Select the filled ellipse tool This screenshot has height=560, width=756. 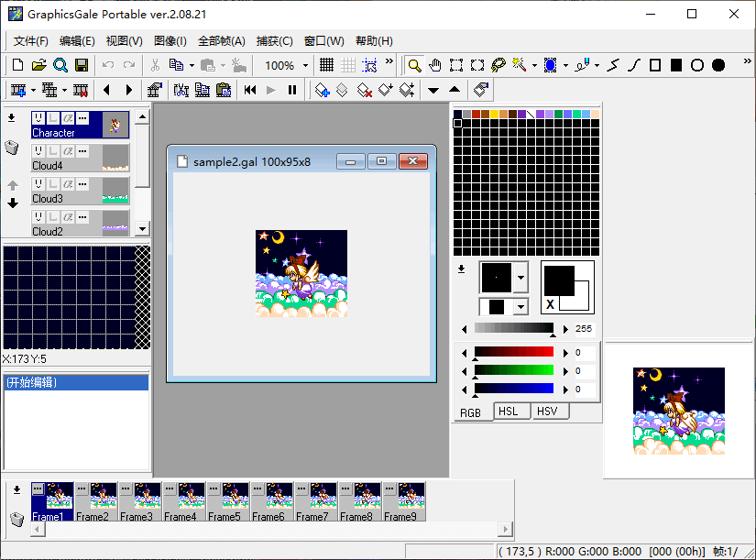coord(718,65)
